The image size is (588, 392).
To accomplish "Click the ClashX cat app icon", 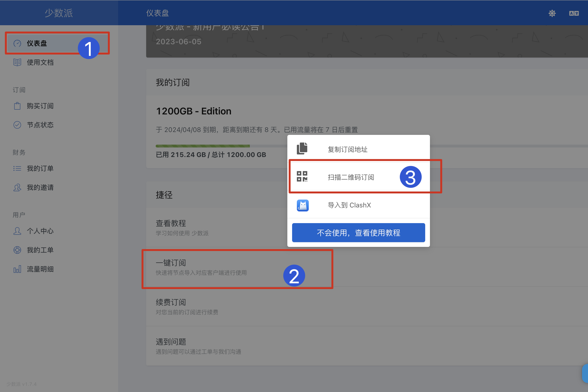I will 303,206.
